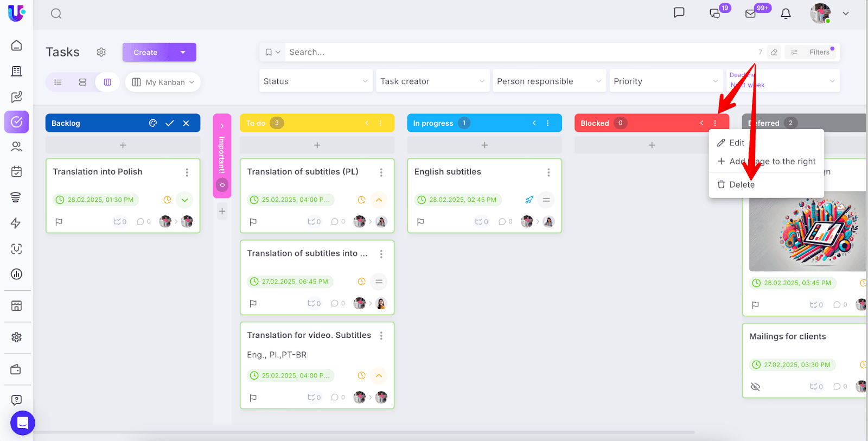
Task: Cancel Backlog column editing with X
Action: pos(186,123)
